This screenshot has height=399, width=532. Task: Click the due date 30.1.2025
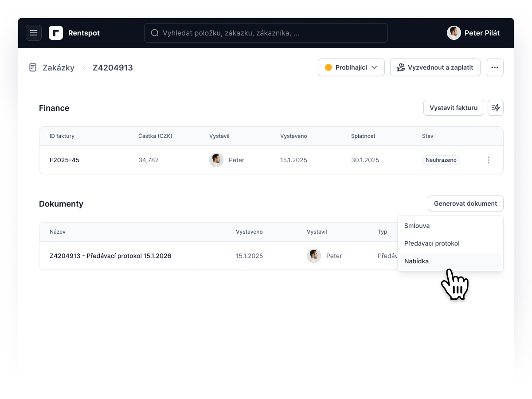click(365, 160)
